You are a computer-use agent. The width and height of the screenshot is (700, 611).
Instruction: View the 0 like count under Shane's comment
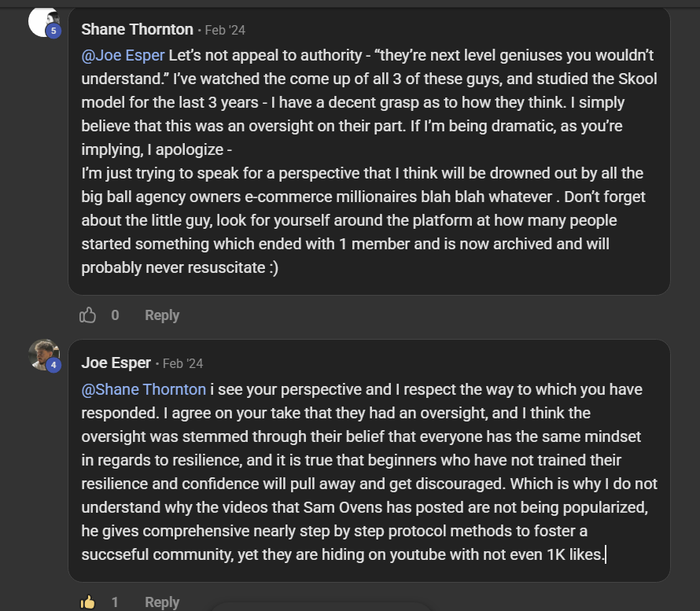click(115, 315)
